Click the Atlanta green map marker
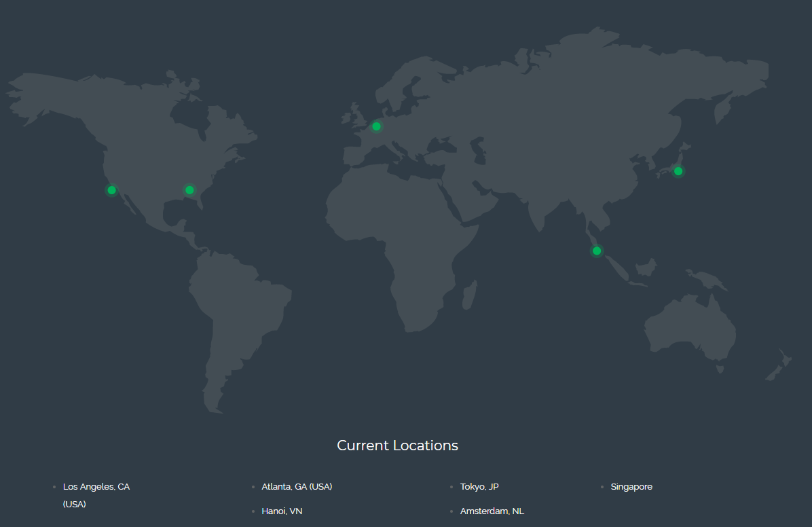The width and height of the screenshot is (812, 527). pyautogui.click(x=189, y=190)
